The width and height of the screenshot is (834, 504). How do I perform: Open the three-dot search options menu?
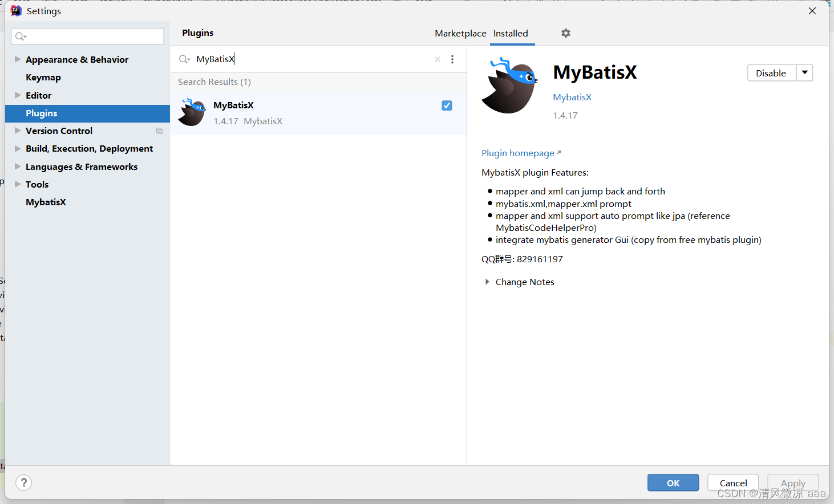pos(452,59)
